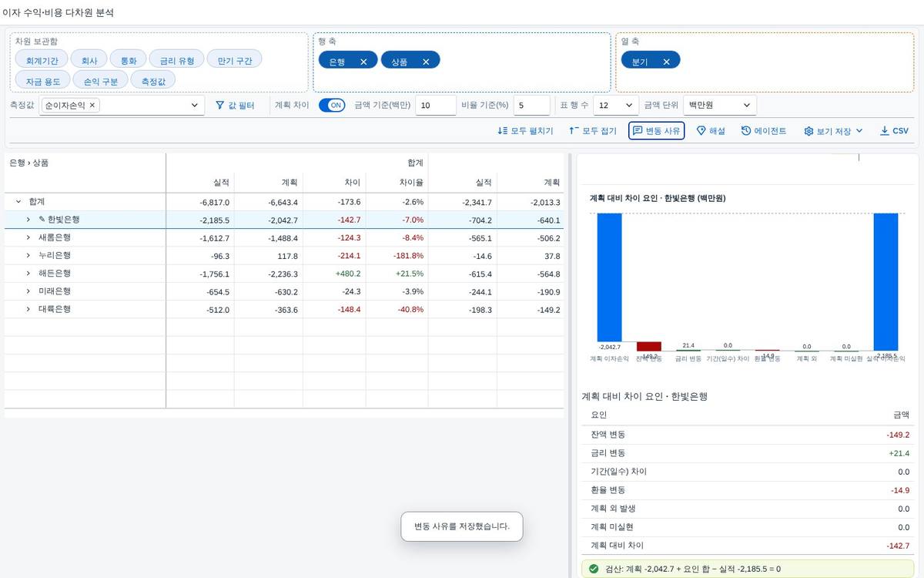Screen dimensions: 924x578
Task: Open the 측정값 measure dropdown
Action: pyautogui.click(x=194, y=105)
